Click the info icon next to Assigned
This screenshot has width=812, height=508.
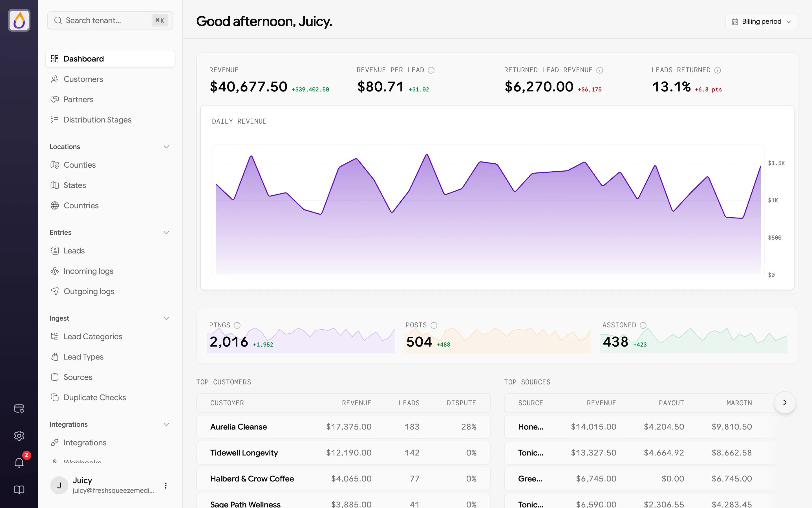click(643, 325)
